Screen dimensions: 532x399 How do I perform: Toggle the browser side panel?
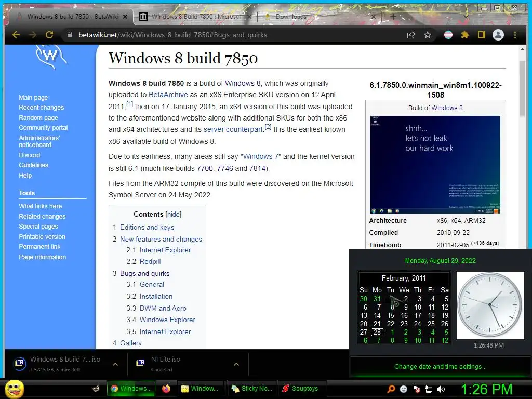(x=481, y=35)
